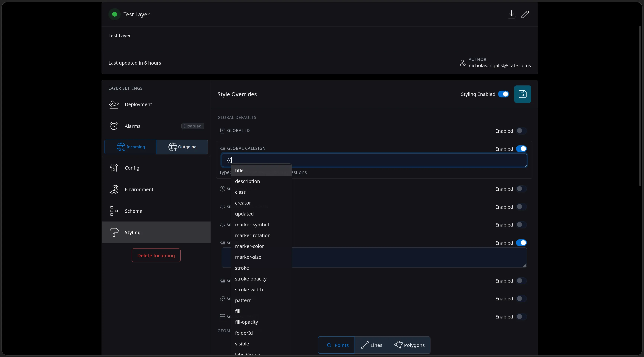The width and height of the screenshot is (644, 357).
Task: Click the Outgoing globe icon
Action: (x=173, y=147)
